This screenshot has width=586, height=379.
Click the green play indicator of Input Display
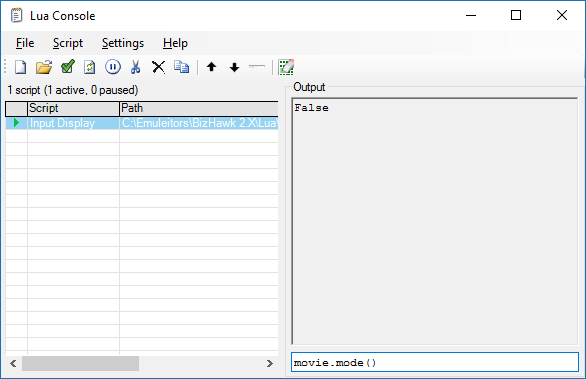pos(16,123)
